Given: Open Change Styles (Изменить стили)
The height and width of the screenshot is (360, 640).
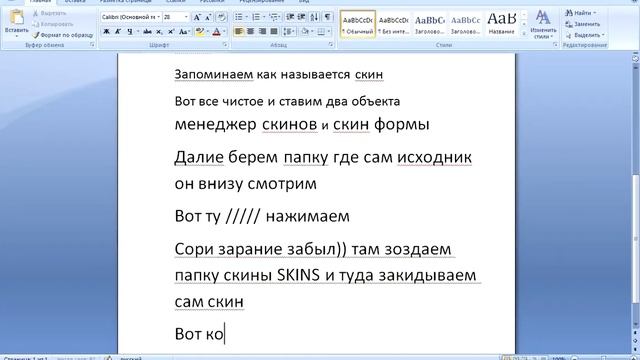Looking at the screenshot, I should pyautogui.click(x=543, y=24).
